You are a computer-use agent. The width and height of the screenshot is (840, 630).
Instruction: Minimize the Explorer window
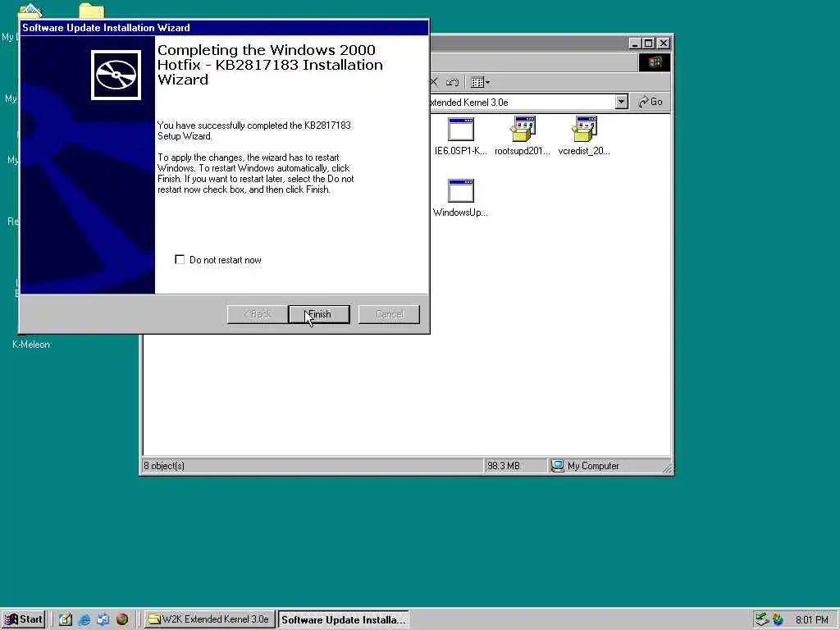pyautogui.click(x=636, y=43)
